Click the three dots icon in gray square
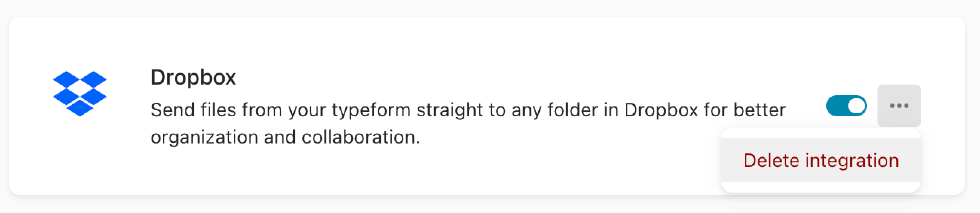Viewport: 980px width, 213px height. coord(899,105)
